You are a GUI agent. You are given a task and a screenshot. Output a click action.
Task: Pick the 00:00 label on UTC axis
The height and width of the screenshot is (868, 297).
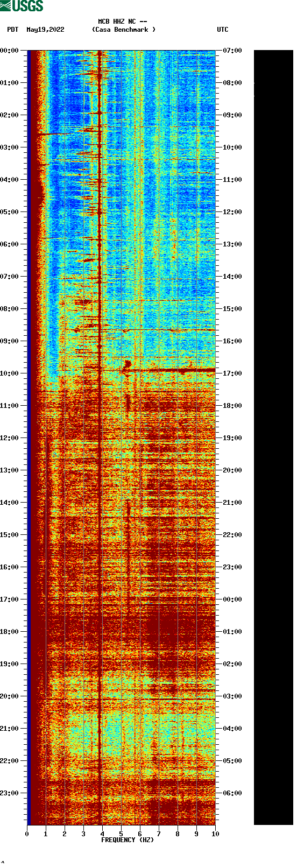pos(232,599)
